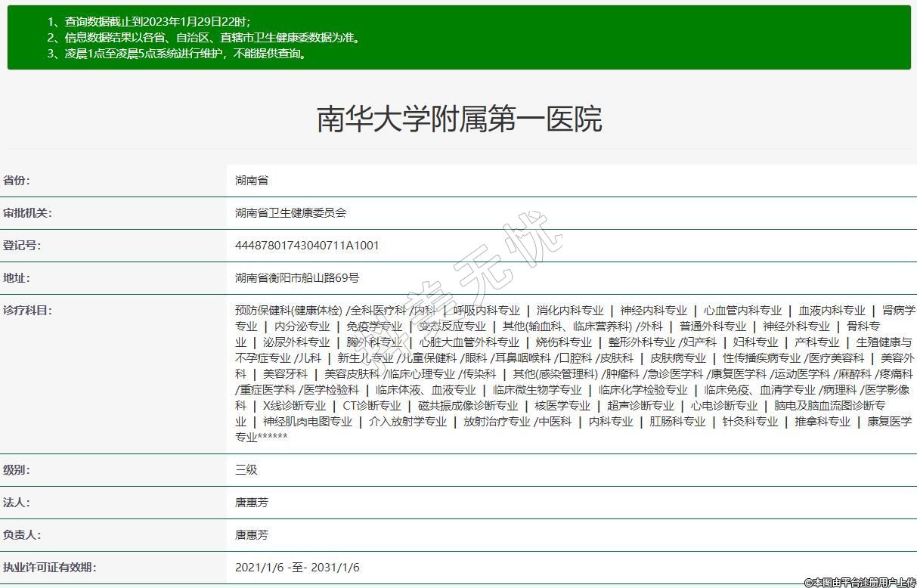Screen dimensions: 917x588
Task: Click the 法人 row value 唐惠芳
Action: (252, 503)
